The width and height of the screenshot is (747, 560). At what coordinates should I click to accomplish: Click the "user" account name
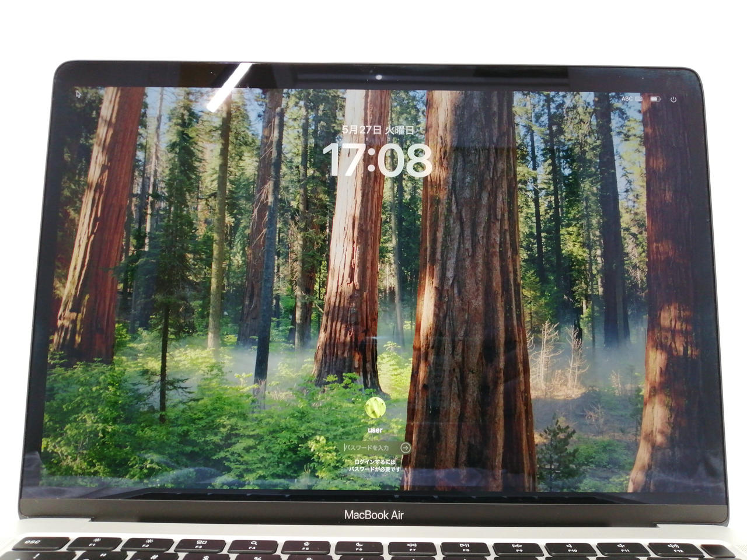(x=375, y=430)
